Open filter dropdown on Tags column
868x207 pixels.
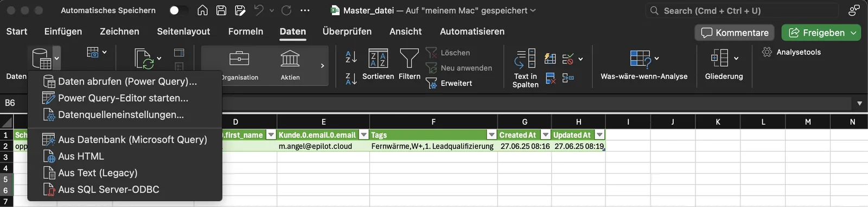492,135
